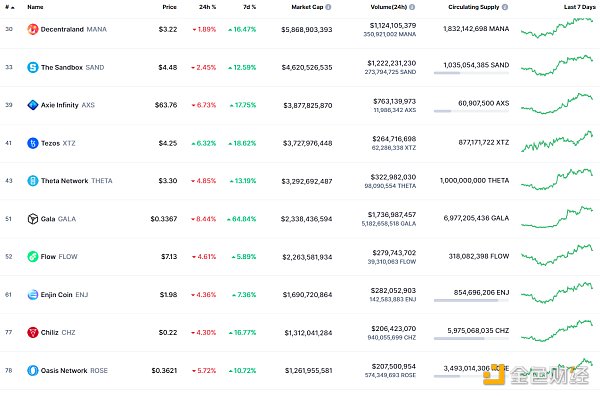Screen dimensions: 600x396
Task: Click the Circulating Supply info icon
Action: tap(505, 7)
